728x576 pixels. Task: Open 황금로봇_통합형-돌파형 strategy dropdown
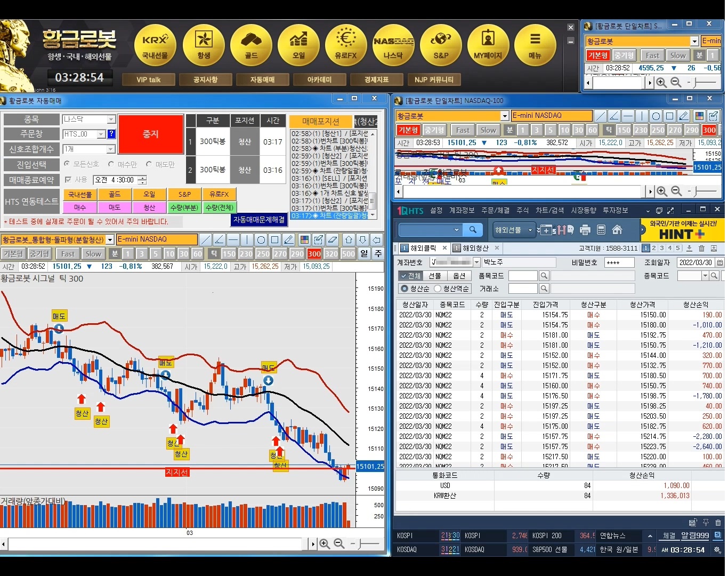(110, 239)
